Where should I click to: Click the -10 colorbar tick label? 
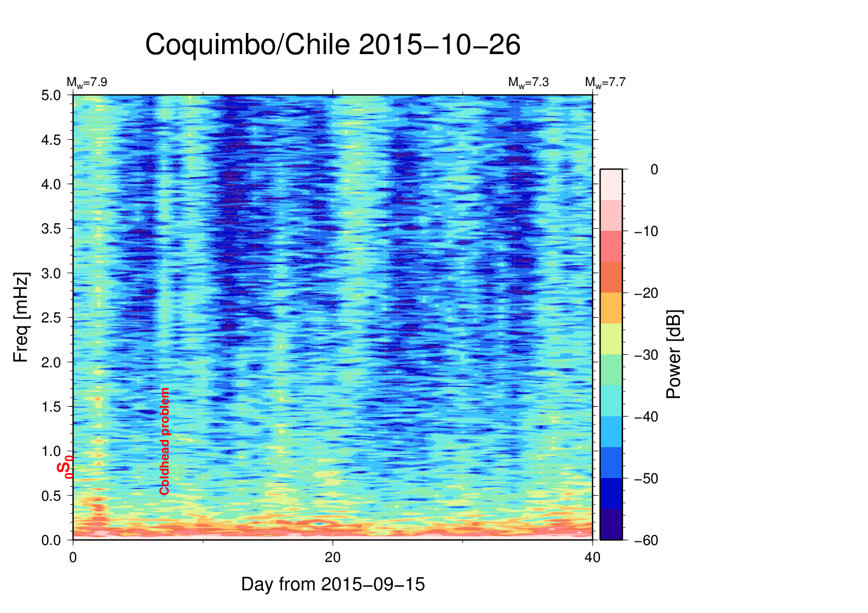(x=646, y=231)
